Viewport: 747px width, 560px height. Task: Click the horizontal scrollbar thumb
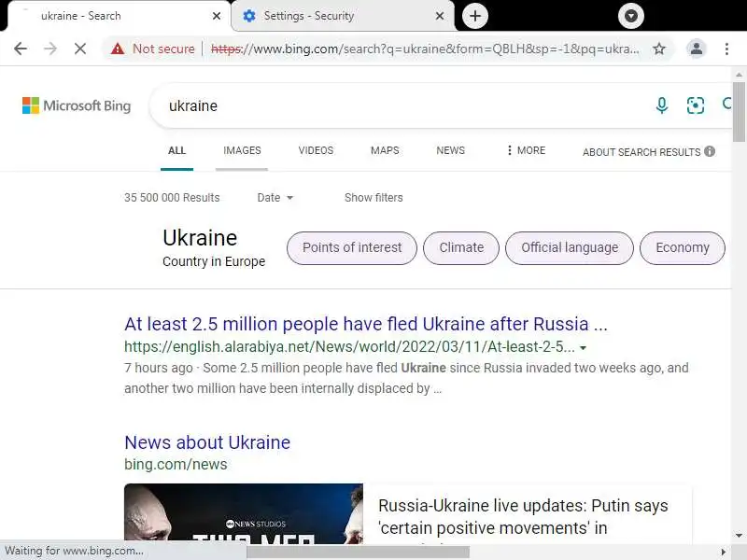(x=358, y=552)
